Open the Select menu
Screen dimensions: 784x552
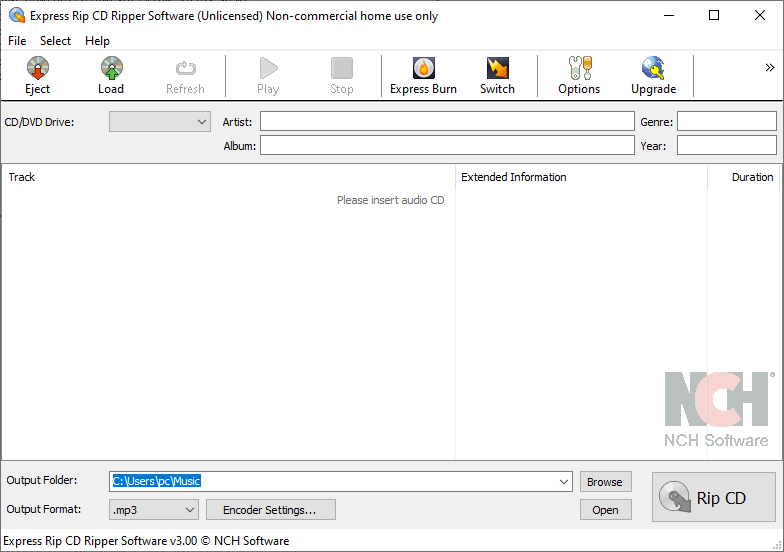(x=56, y=40)
